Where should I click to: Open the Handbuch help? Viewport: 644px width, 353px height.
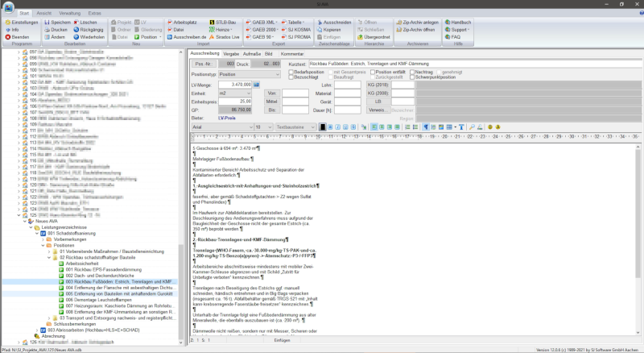(x=458, y=23)
